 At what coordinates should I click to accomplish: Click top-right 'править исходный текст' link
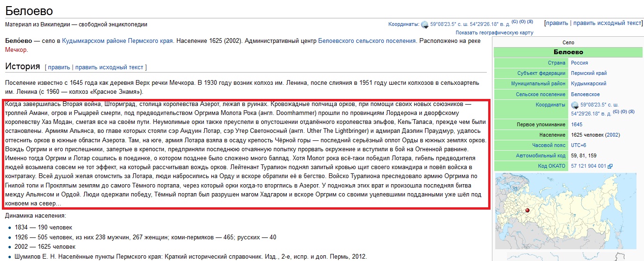pos(607,23)
